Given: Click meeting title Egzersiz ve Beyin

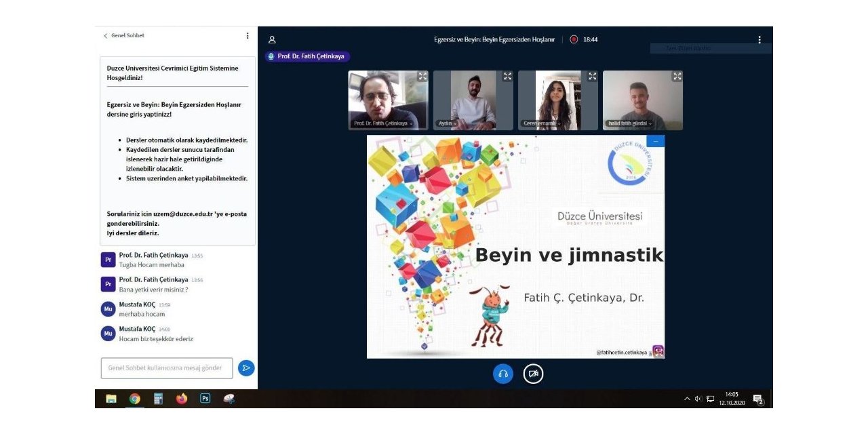Looking at the screenshot, I should point(494,39).
